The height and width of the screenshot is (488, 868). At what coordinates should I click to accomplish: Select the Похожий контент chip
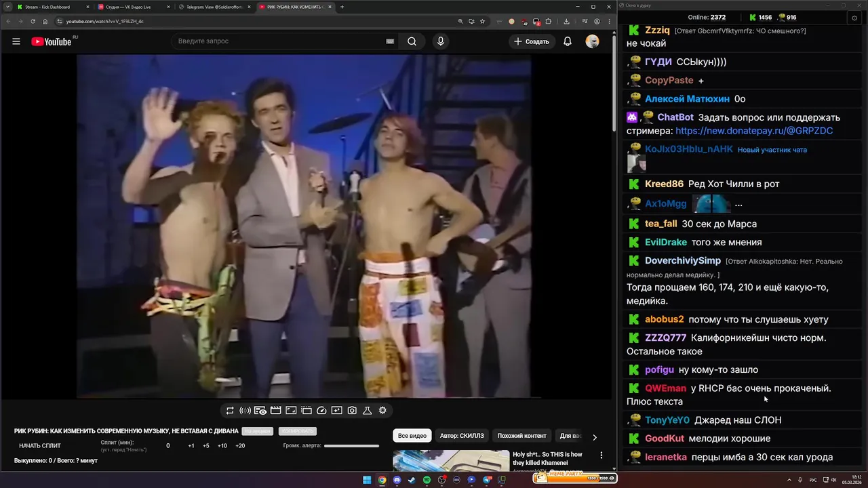pyautogui.click(x=521, y=436)
